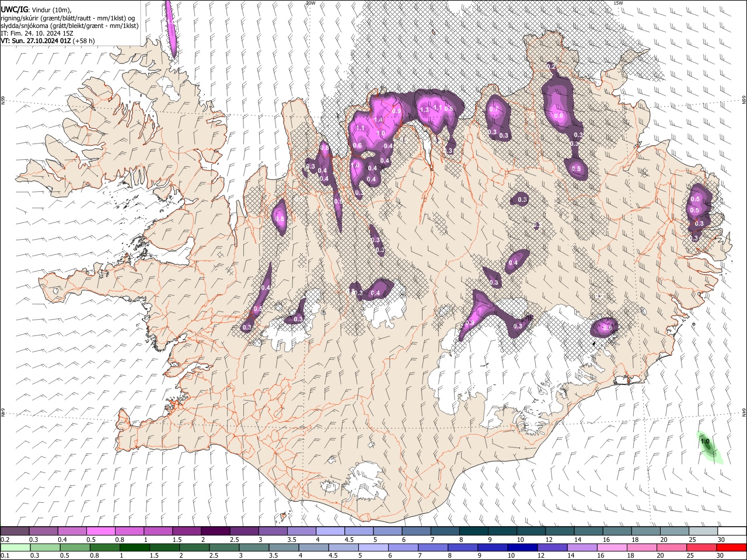Click the valid time 'VT: Sun. 27.10.2024 01Z'

pos(36,41)
